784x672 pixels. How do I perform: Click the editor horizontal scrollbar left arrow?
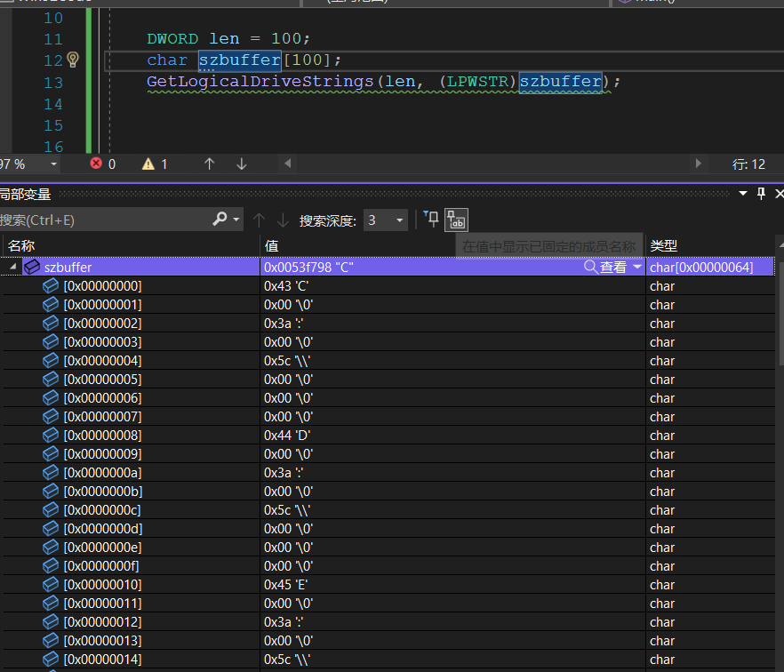pyautogui.click(x=287, y=164)
